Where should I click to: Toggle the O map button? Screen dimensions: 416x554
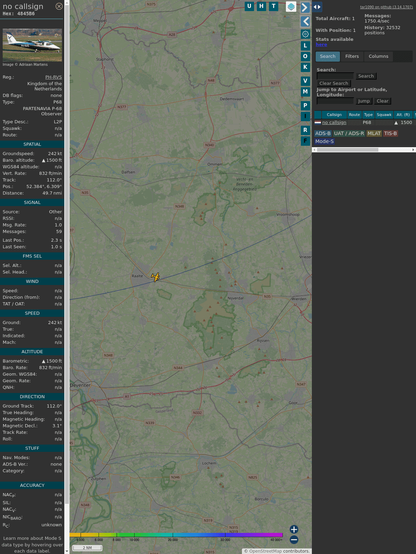point(305,56)
